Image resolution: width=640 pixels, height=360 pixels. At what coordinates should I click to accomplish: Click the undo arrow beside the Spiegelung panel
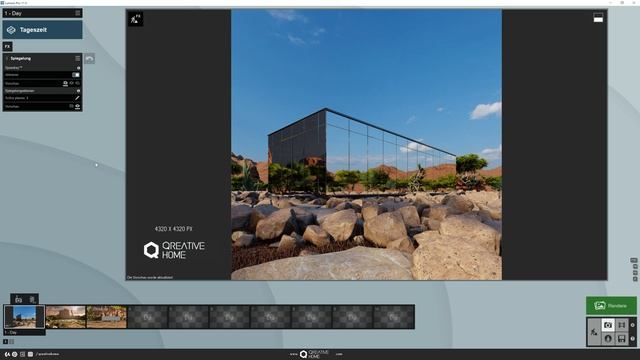click(90, 59)
